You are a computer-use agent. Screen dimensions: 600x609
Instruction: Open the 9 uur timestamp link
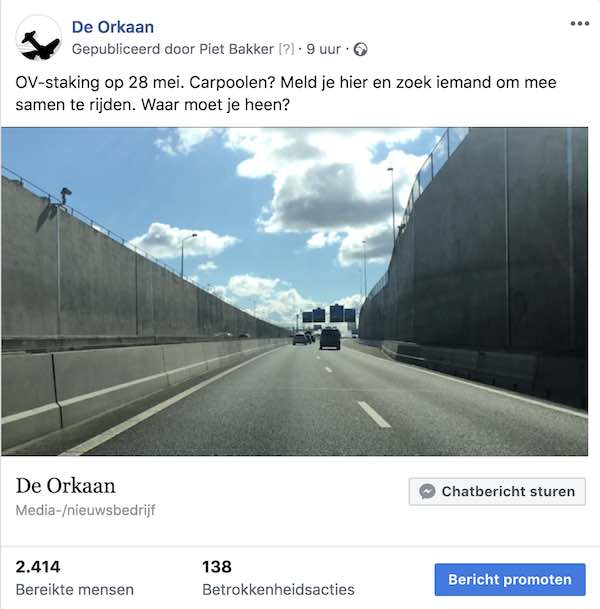[x=323, y=49]
